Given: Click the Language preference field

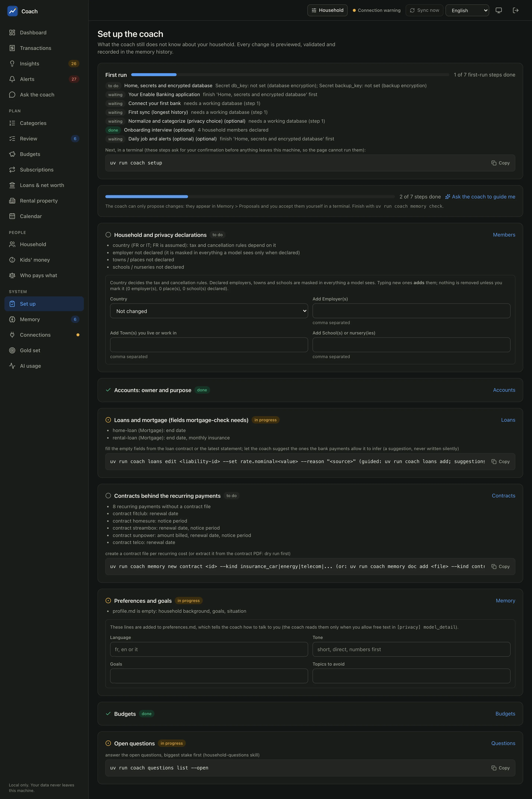Looking at the screenshot, I should point(209,649).
